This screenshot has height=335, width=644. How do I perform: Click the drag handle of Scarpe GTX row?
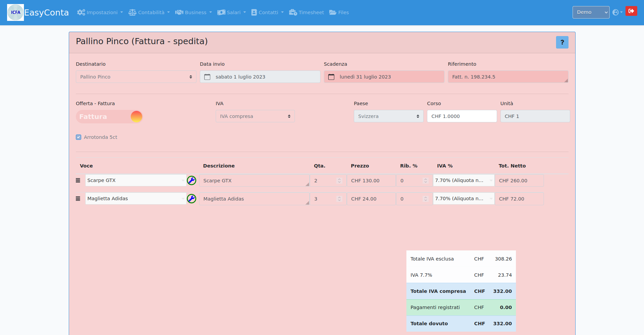(x=78, y=180)
